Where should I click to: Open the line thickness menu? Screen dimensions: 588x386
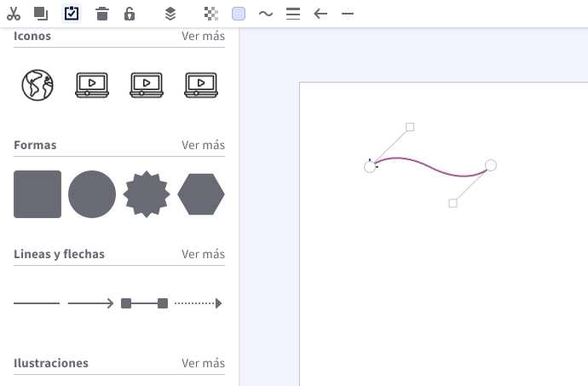click(x=293, y=14)
